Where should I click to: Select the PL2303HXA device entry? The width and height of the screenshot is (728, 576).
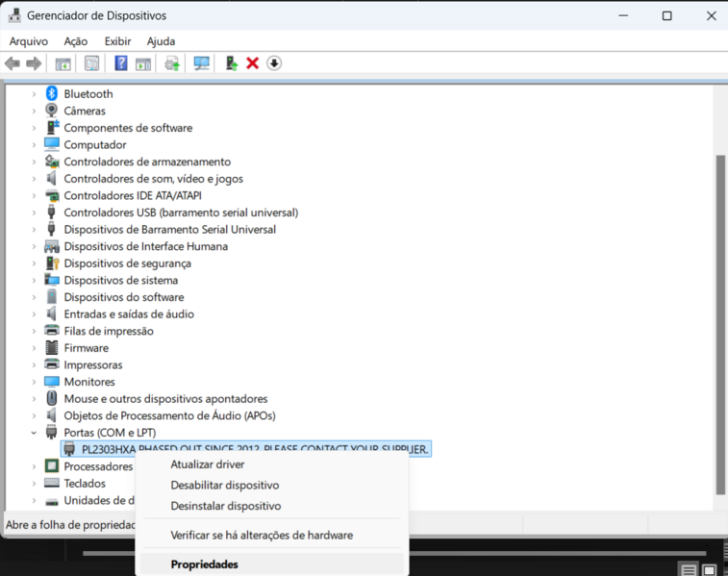246,449
